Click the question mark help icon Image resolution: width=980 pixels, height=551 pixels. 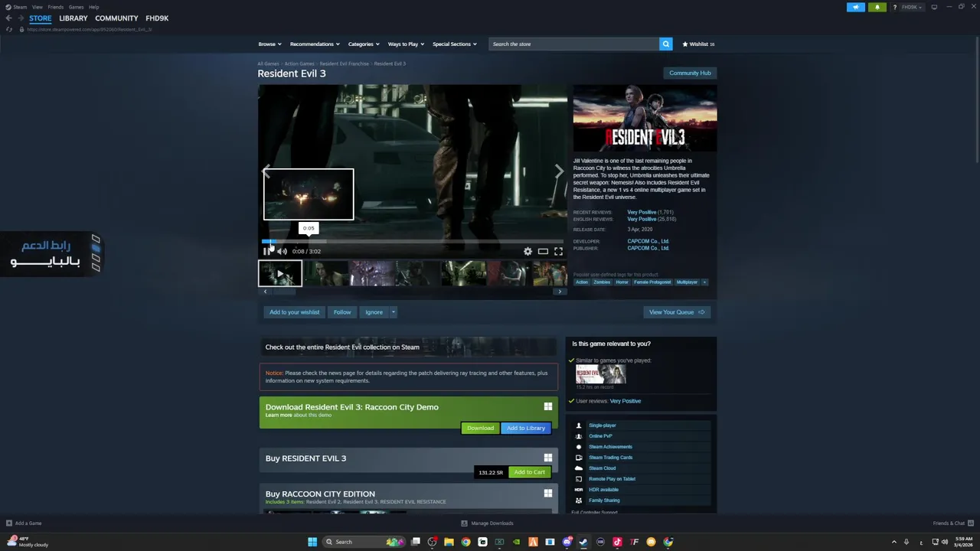click(894, 7)
